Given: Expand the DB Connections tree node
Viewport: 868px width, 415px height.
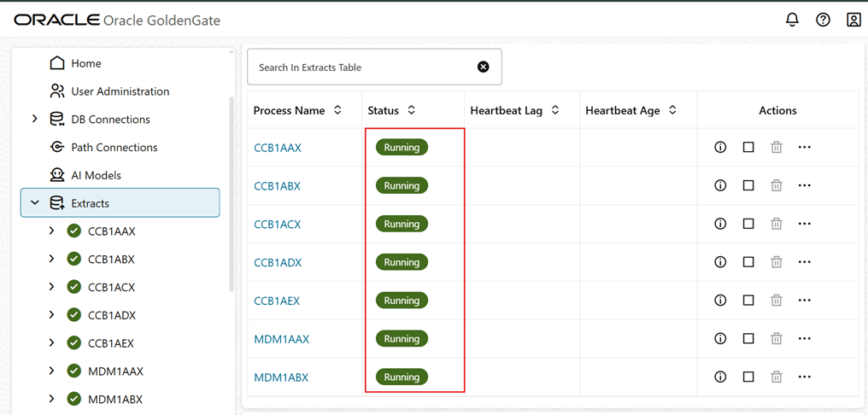Looking at the screenshot, I should 35,119.
